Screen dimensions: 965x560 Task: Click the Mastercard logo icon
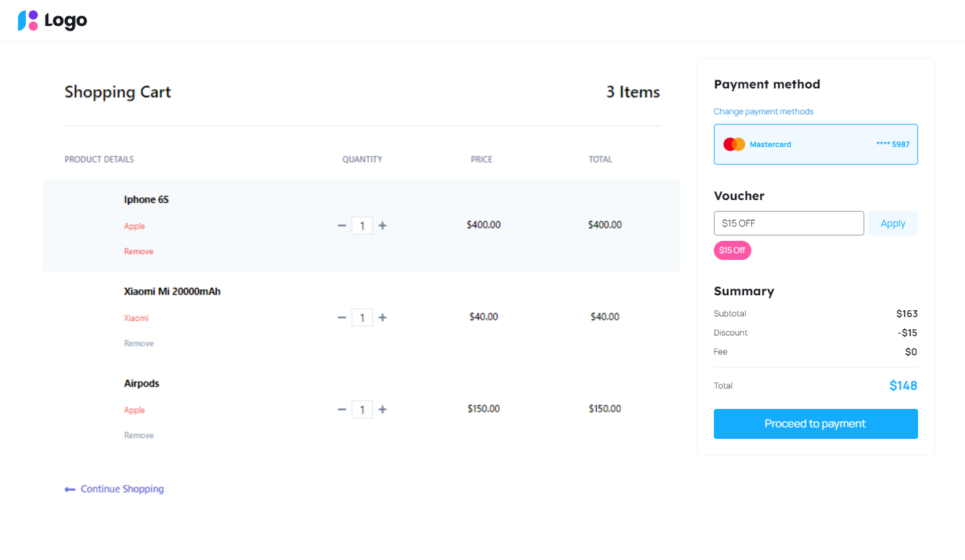[x=734, y=144]
